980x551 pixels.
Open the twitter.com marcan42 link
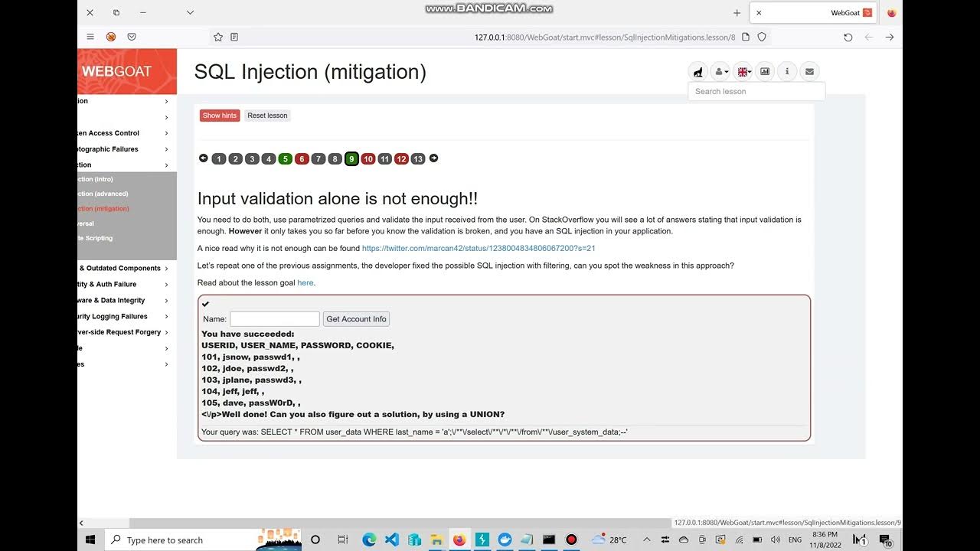pos(479,248)
